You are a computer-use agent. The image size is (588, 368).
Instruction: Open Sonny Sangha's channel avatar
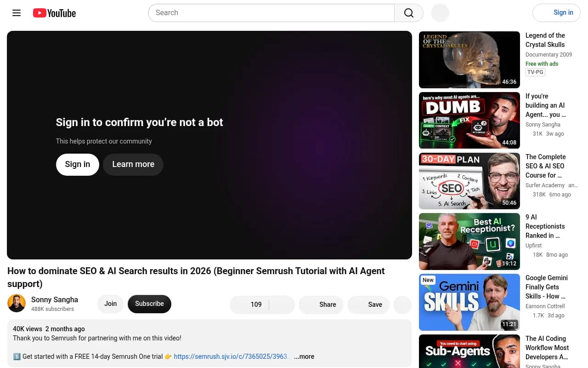pyautogui.click(x=17, y=304)
